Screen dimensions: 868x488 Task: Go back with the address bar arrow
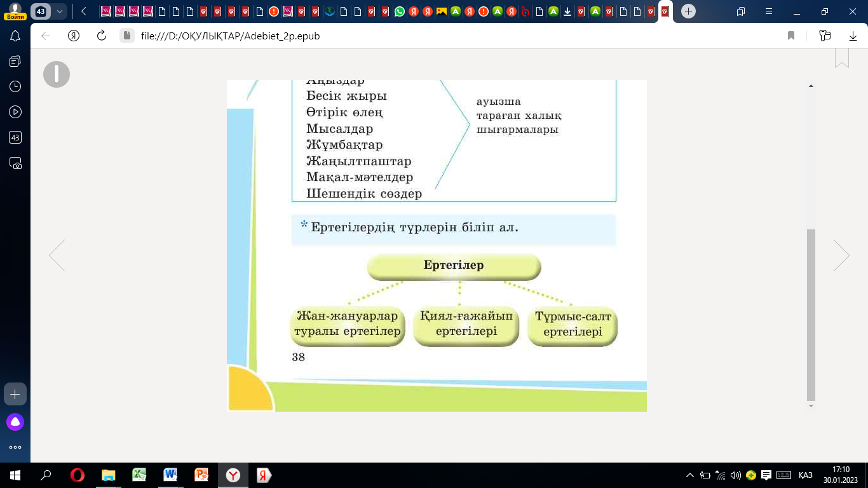tap(46, 36)
